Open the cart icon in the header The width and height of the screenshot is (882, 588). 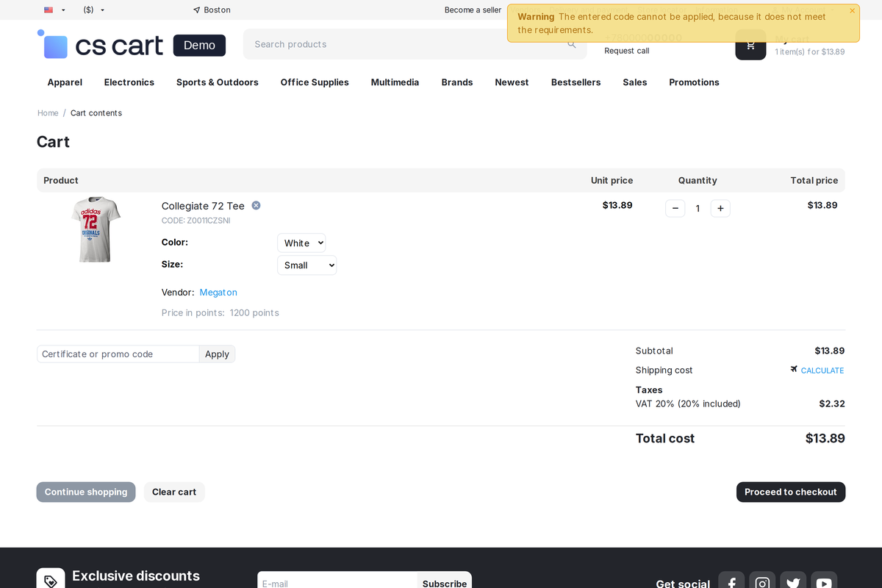click(750, 45)
